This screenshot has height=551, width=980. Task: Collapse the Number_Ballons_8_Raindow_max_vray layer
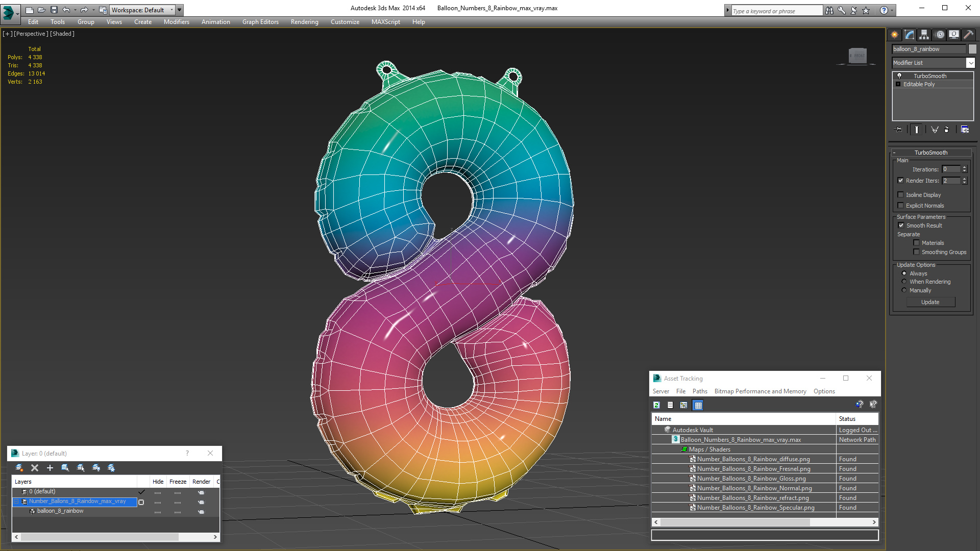tap(16, 502)
